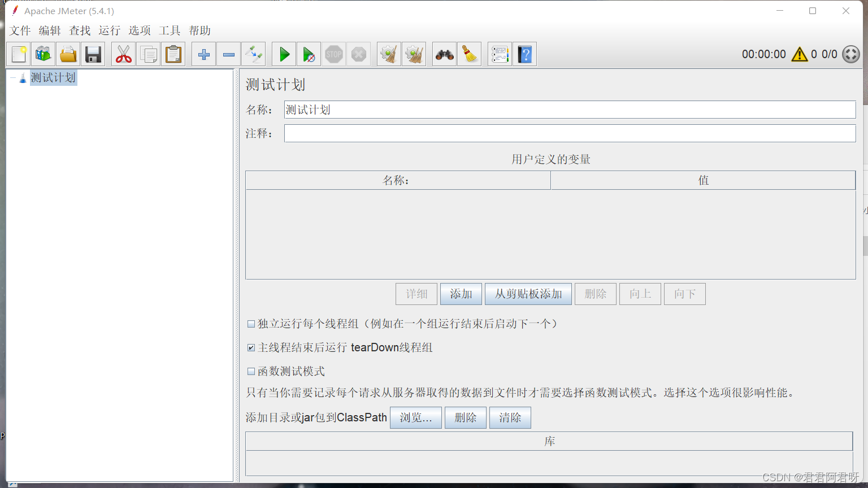Click the 名称 column header in variables table
868x488 pixels.
click(398, 180)
